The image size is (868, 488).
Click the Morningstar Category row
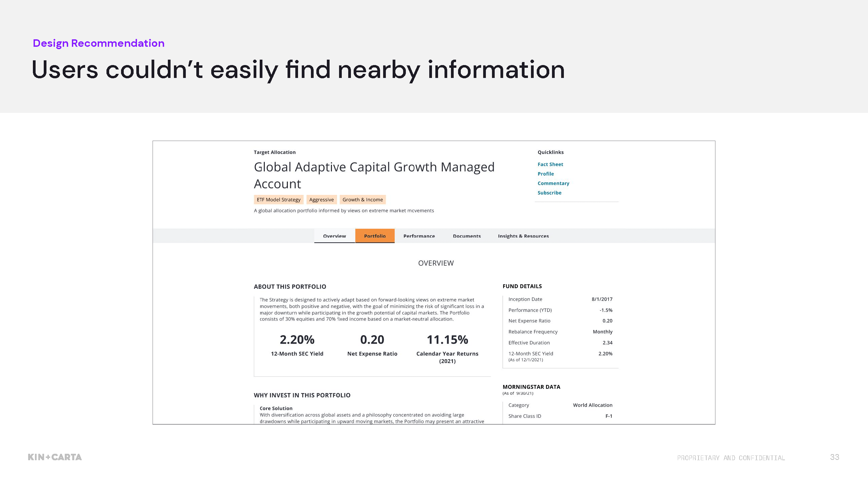point(560,405)
